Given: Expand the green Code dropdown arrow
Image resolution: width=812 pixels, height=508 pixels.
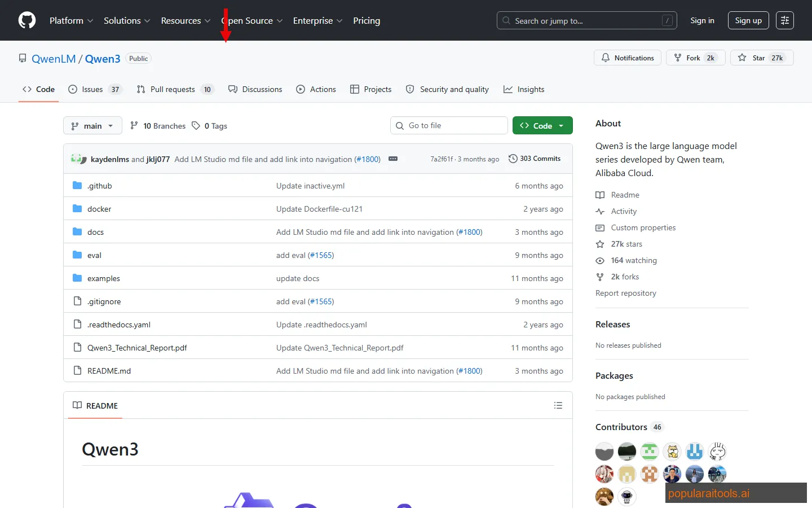Looking at the screenshot, I should pyautogui.click(x=561, y=125).
